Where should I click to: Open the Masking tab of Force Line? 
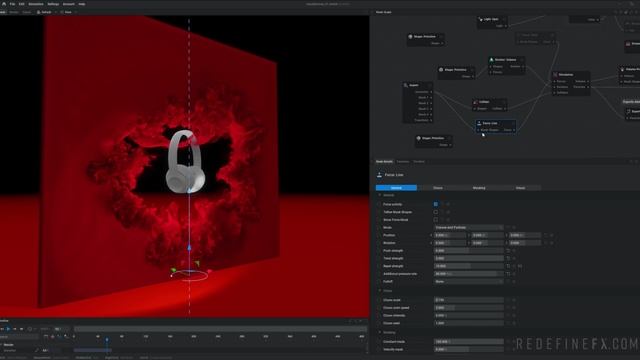479,188
